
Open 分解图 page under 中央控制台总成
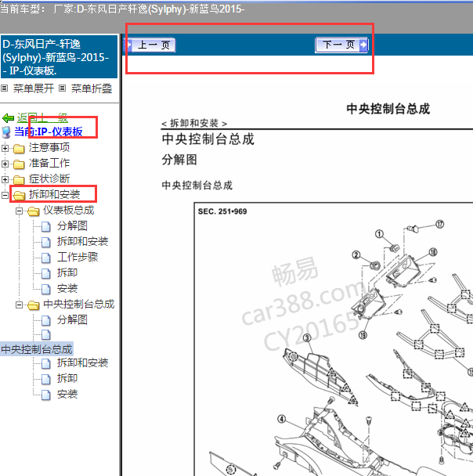[72, 319]
